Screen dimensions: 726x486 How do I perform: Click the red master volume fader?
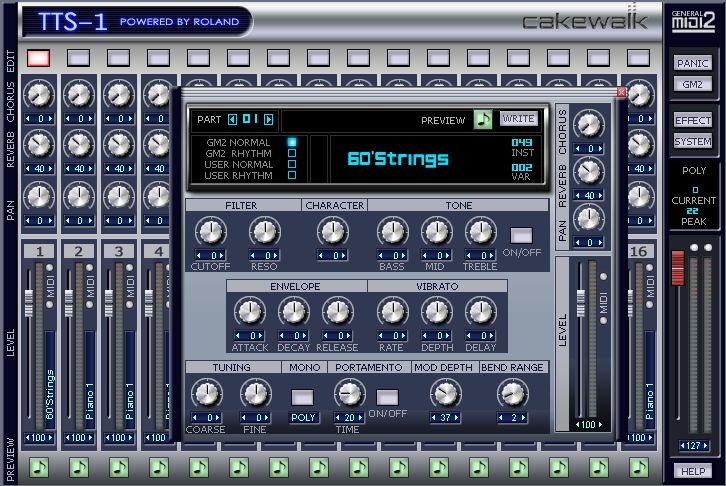click(678, 268)
